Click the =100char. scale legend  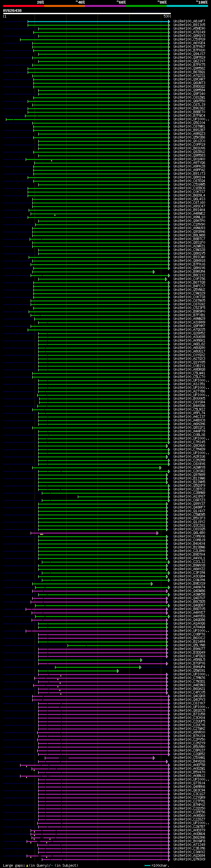(157, 866)
